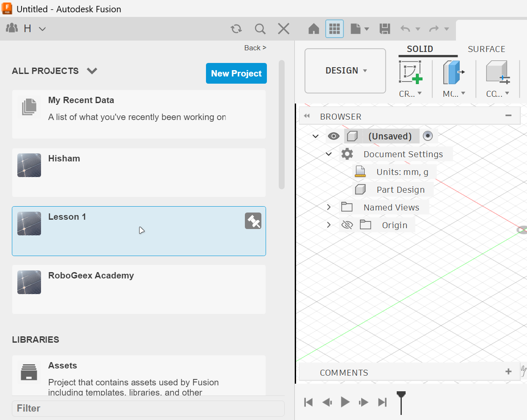This screenshot has height=420, width=527.
Task: Click the team members icon
Action: point(12,28)
